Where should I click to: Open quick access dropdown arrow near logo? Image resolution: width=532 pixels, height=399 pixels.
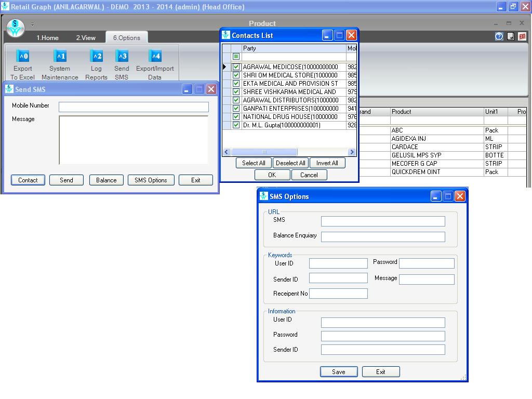tap(32, 24)
